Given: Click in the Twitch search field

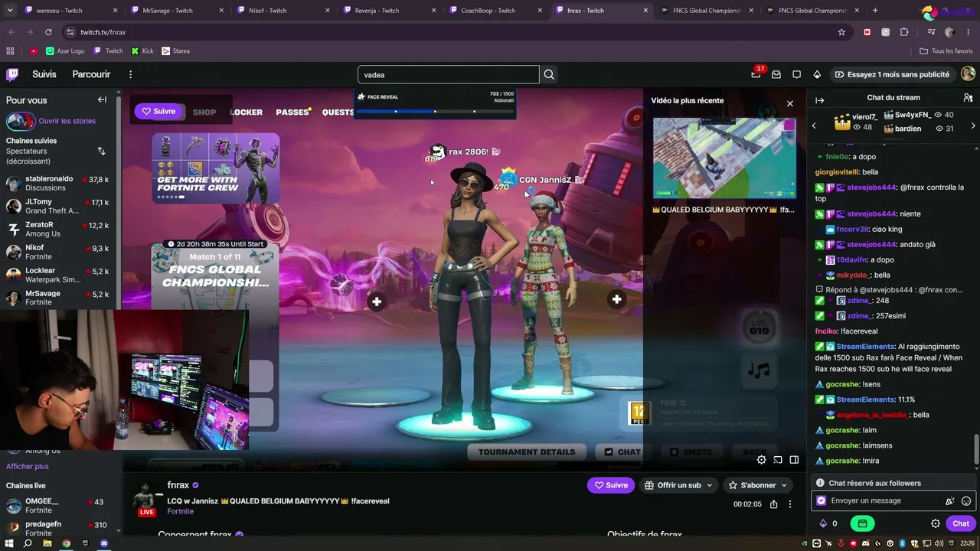Looking at the screenshot, I should [448, 75].
